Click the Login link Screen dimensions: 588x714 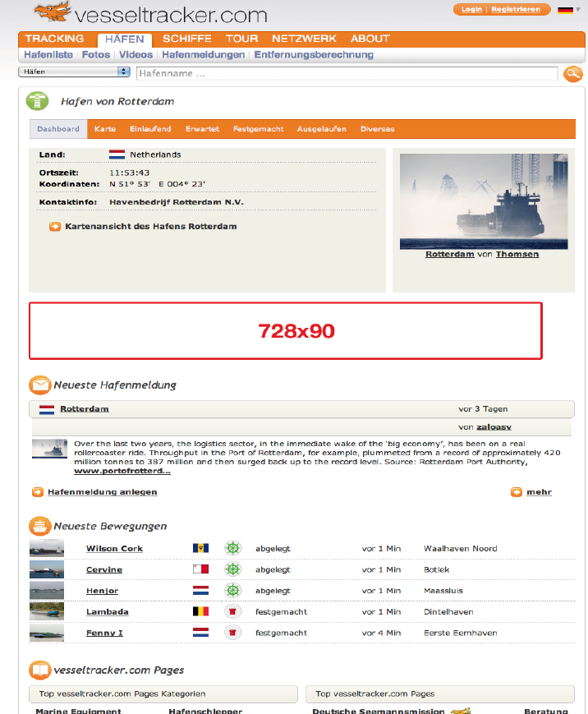pos(471,9)
